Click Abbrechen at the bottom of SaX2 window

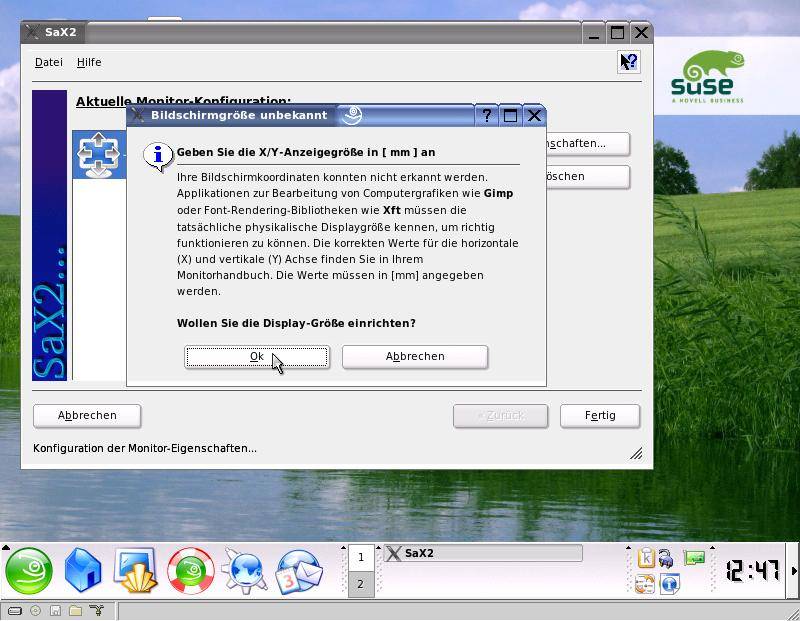click(87, 415)
